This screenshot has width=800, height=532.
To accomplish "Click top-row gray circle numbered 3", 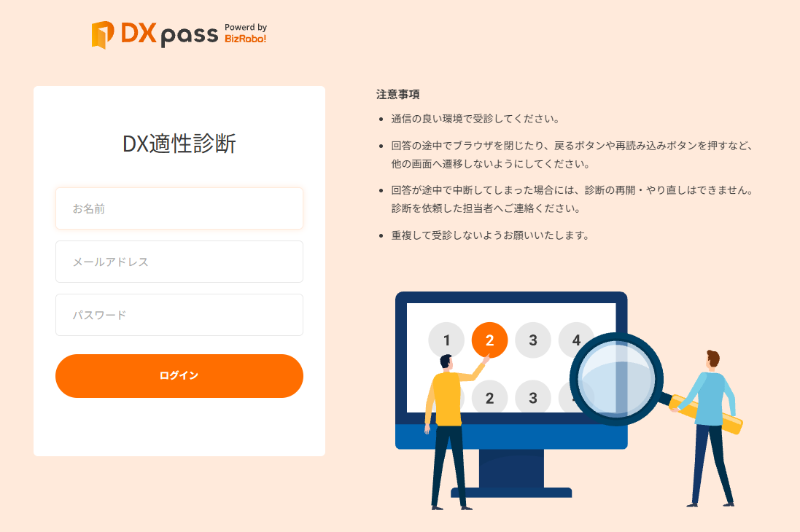I will [532, 340].
